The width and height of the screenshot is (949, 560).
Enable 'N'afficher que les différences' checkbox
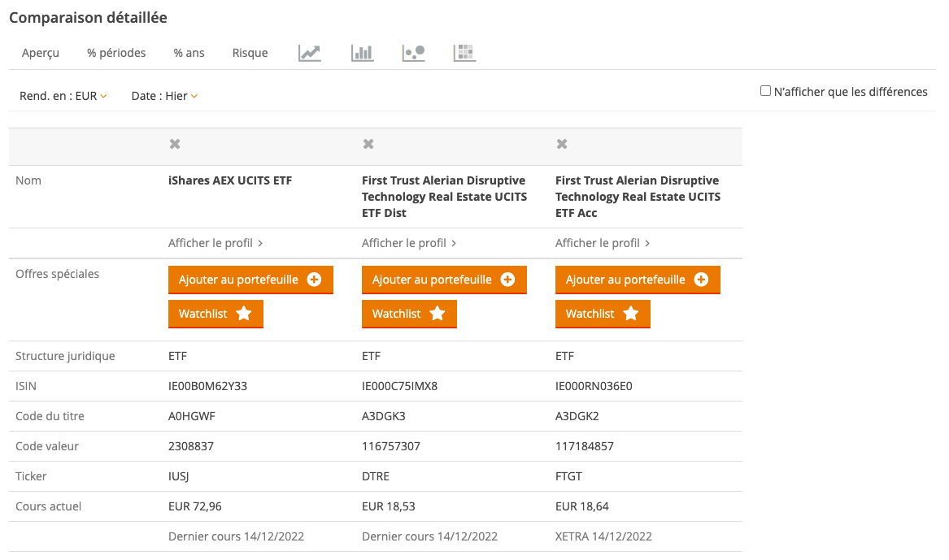pos(765,91)
